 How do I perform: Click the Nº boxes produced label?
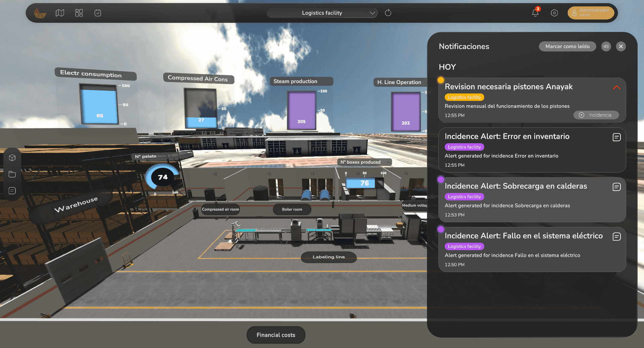pos(364,162)
